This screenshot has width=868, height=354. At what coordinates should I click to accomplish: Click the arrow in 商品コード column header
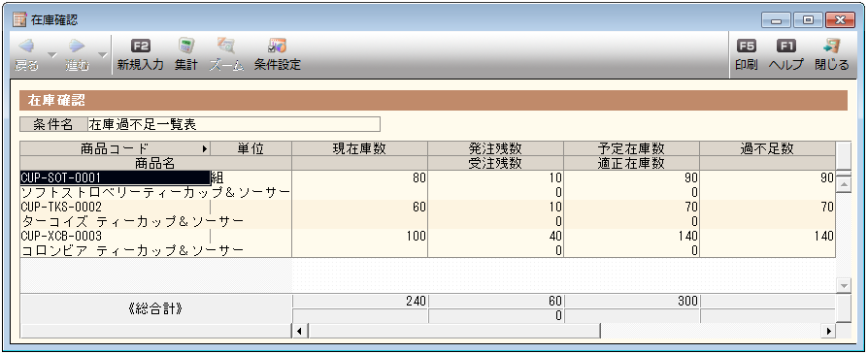205,148
